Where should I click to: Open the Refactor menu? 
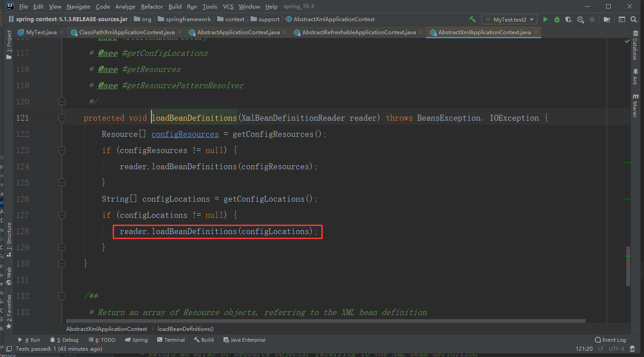152,7
